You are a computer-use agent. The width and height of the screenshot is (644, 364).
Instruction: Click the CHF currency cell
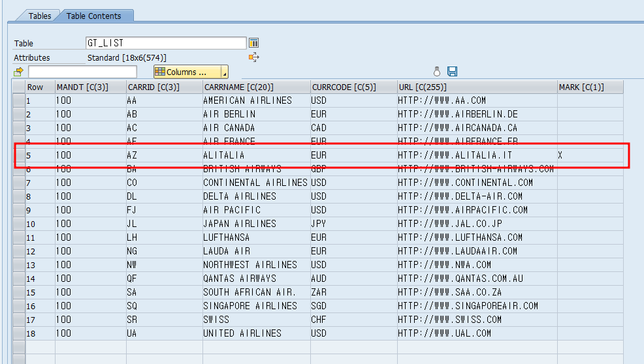(354, 319)
